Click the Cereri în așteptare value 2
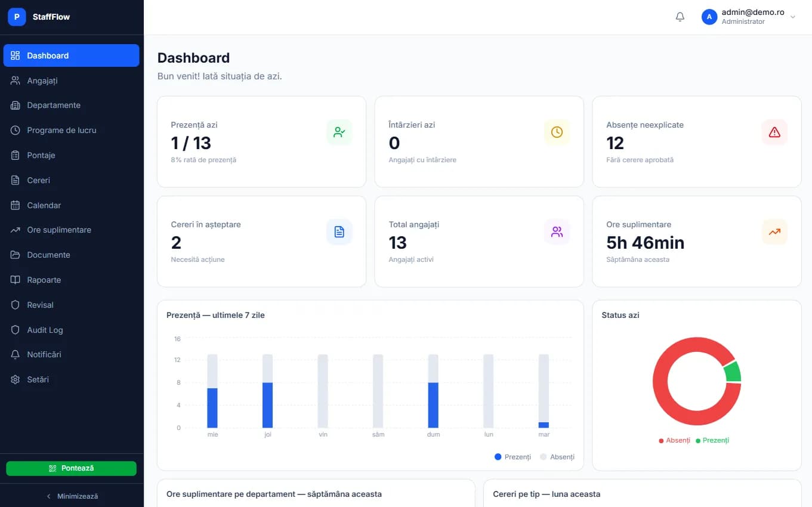The image size is (812, 507). click(176, 243)
